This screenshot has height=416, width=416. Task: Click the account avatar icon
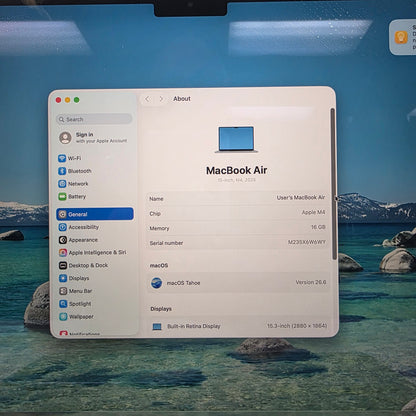point(65,137)
